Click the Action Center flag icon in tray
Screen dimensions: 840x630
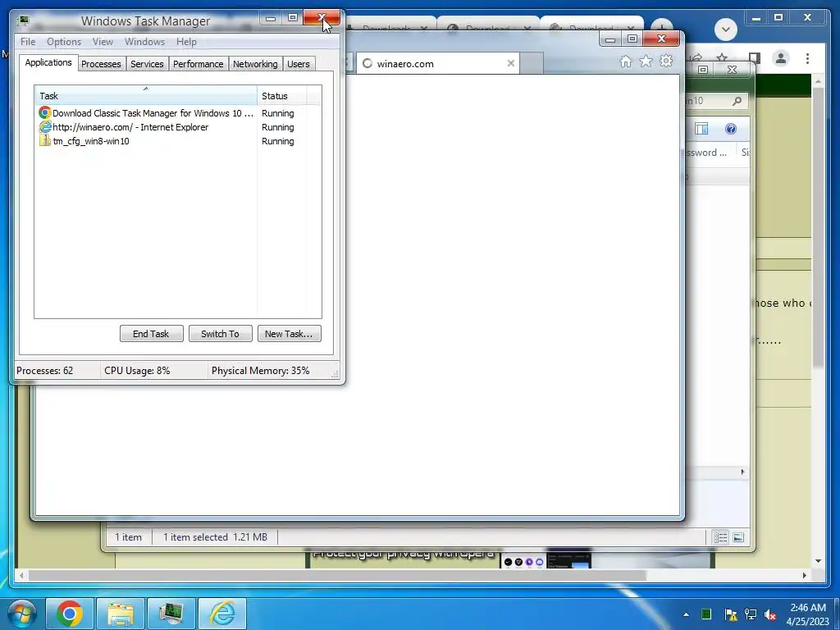[730, 614]
